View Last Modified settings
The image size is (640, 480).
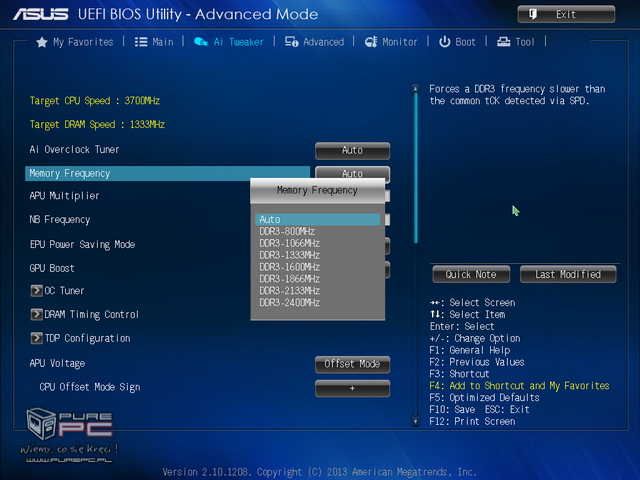[568, 274]
